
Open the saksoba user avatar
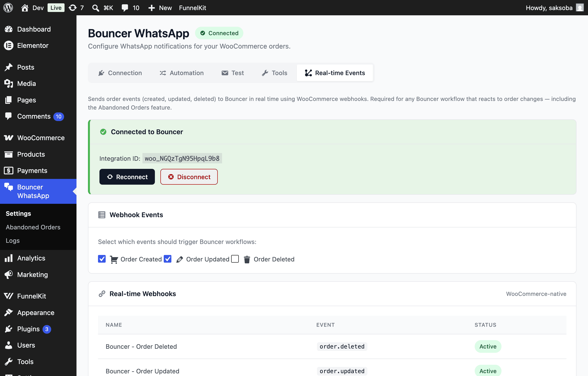(580, 8)
